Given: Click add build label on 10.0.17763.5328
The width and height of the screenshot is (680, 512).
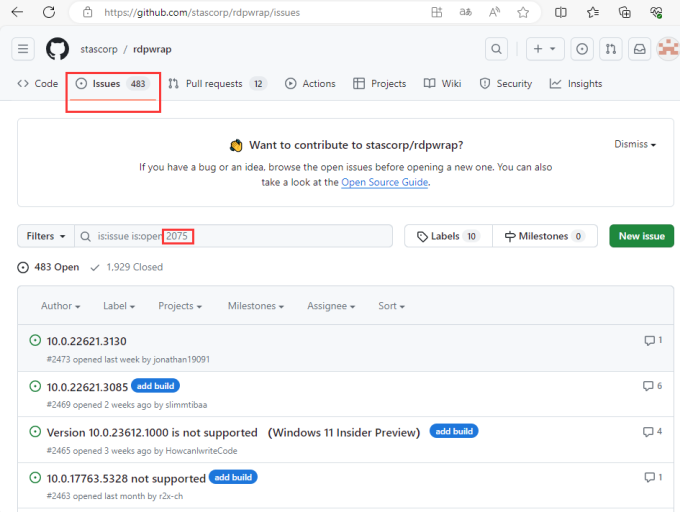Looking at the screenshot, I should (233, 477).
